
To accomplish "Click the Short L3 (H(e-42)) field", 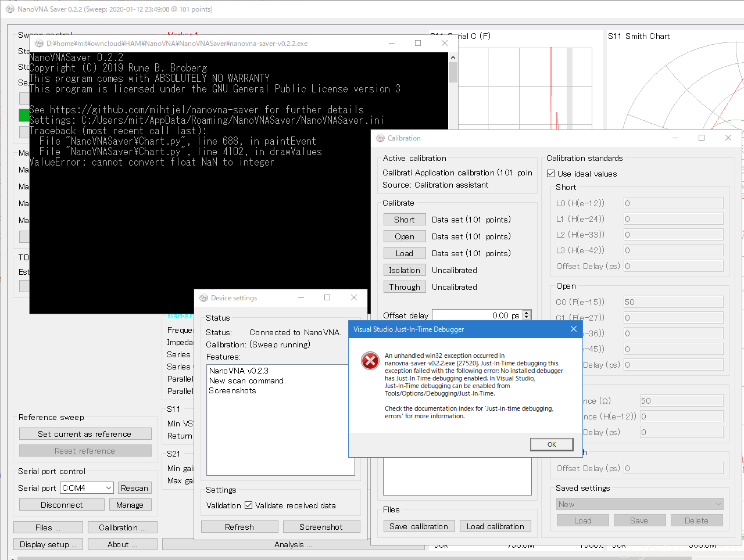I will [x=674, y=250].
